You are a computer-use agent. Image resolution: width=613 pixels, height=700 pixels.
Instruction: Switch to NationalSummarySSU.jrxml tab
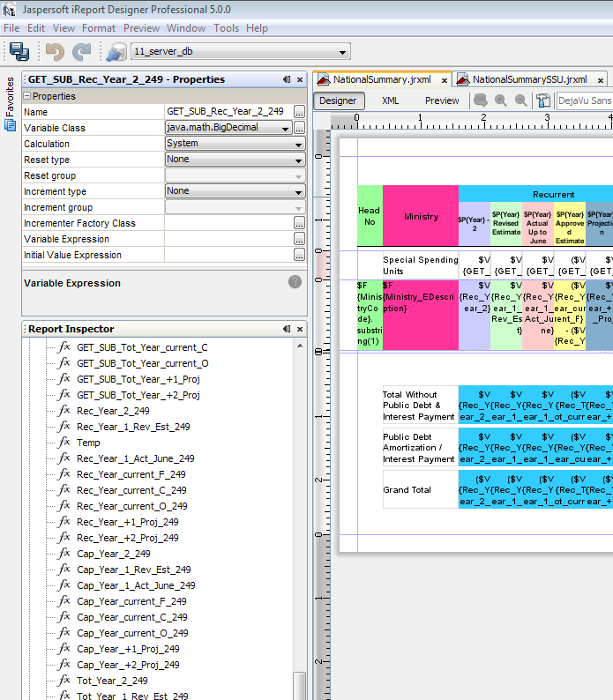529,79
